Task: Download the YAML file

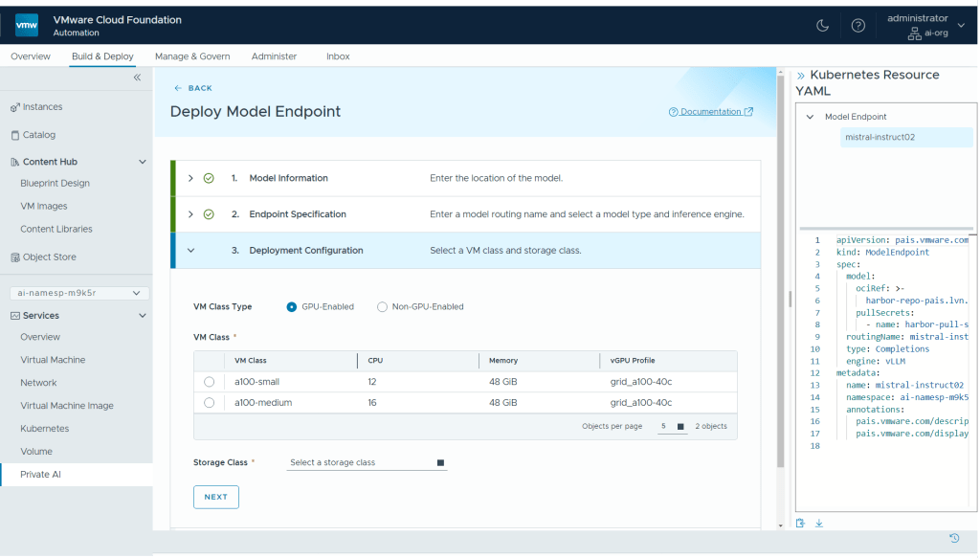Action: (x=819, y=524)
